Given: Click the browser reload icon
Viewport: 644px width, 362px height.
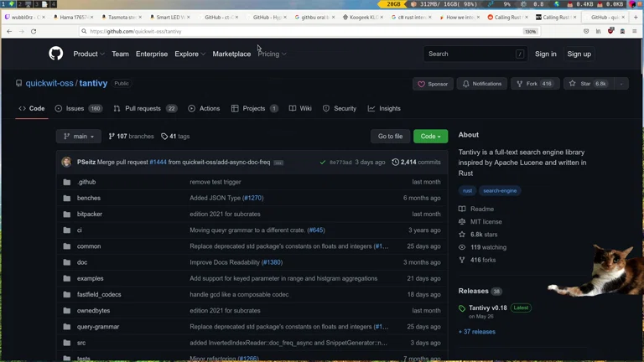Looking at the screenshot, I should point(34,31).
